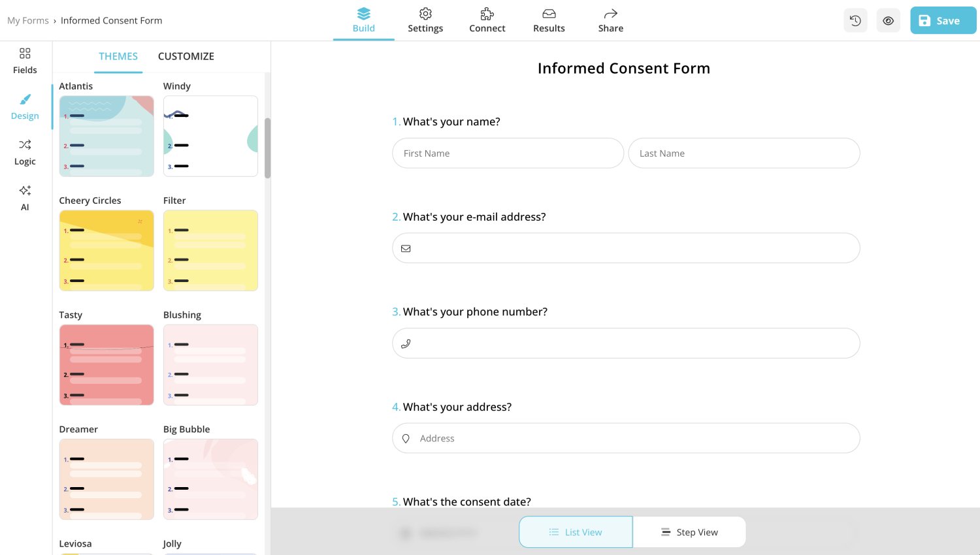
Task: Open the Results section
Action: (x=548, y=20)
